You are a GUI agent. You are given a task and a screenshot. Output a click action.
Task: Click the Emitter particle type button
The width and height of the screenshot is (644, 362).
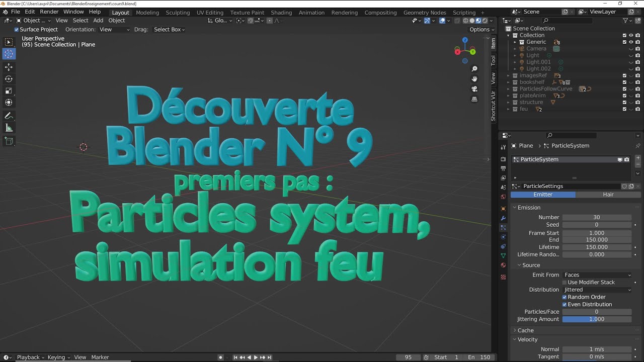[x=543, y=195]
